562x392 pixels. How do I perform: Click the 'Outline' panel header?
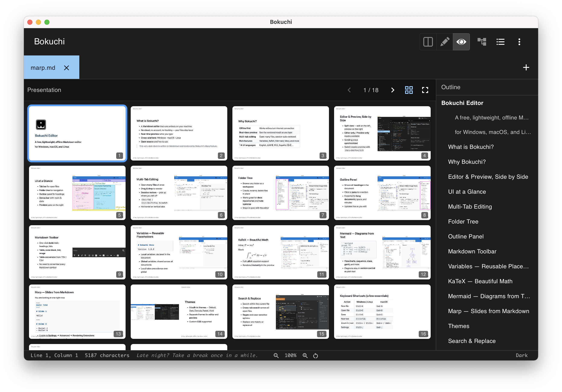tap(451, 87)
